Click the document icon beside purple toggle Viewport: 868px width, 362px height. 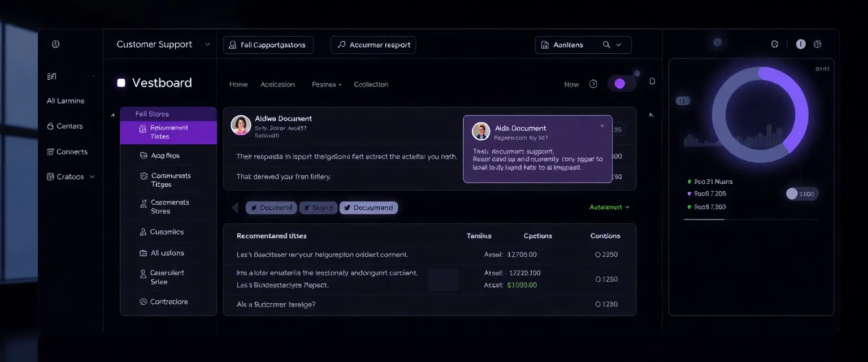point(652,81)
